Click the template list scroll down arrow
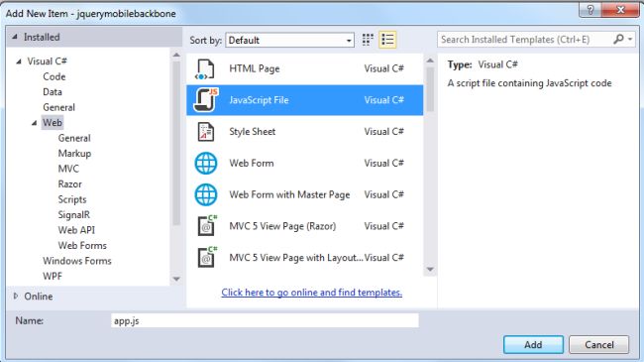Screen dimensions: 644x362 pos(430,270)
